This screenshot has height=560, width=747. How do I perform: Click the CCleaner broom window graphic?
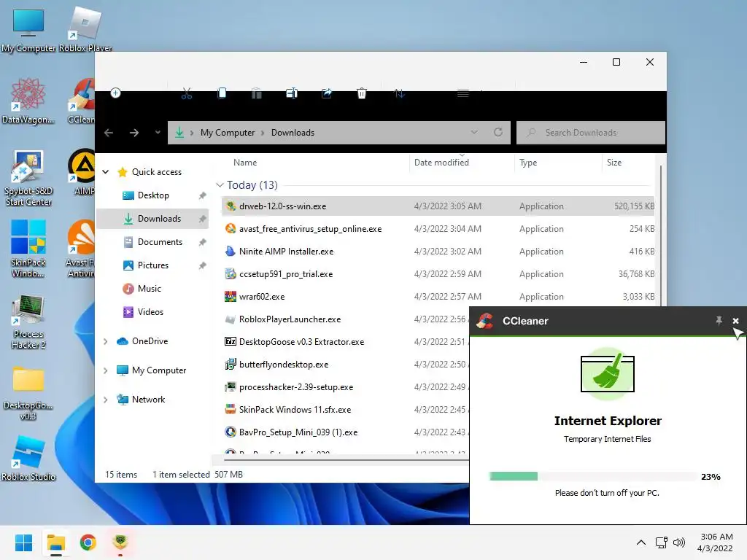coord(608,374)
